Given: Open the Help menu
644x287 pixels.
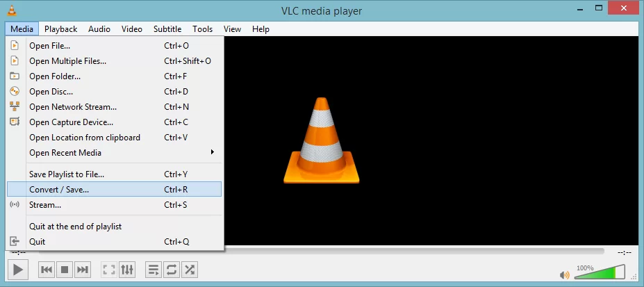Looking at the screenshot, I should (261, 28).
